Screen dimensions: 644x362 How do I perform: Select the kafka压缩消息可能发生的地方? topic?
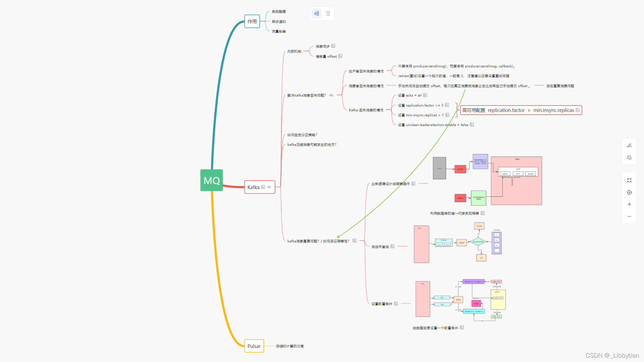click(312, 144)
